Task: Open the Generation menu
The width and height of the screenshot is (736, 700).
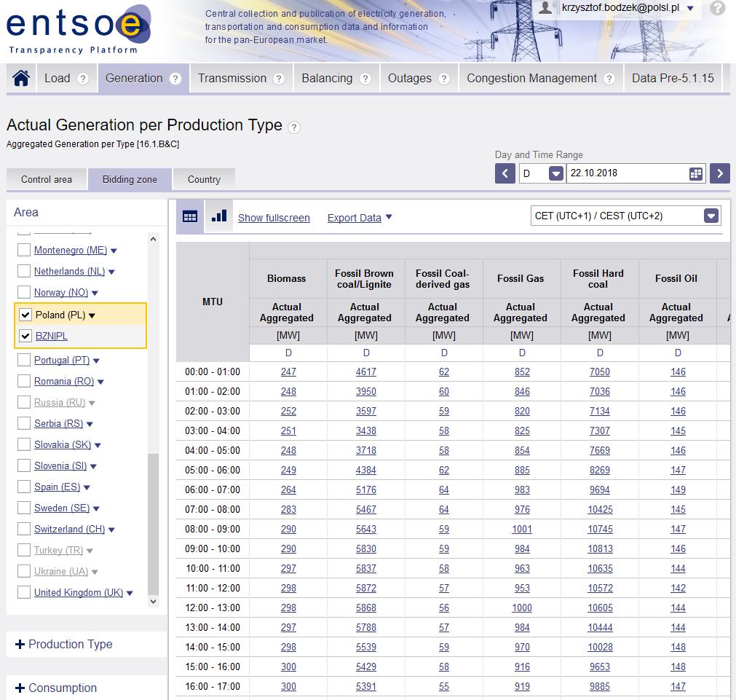Action: pyautogui.click(x=134, y=78)
